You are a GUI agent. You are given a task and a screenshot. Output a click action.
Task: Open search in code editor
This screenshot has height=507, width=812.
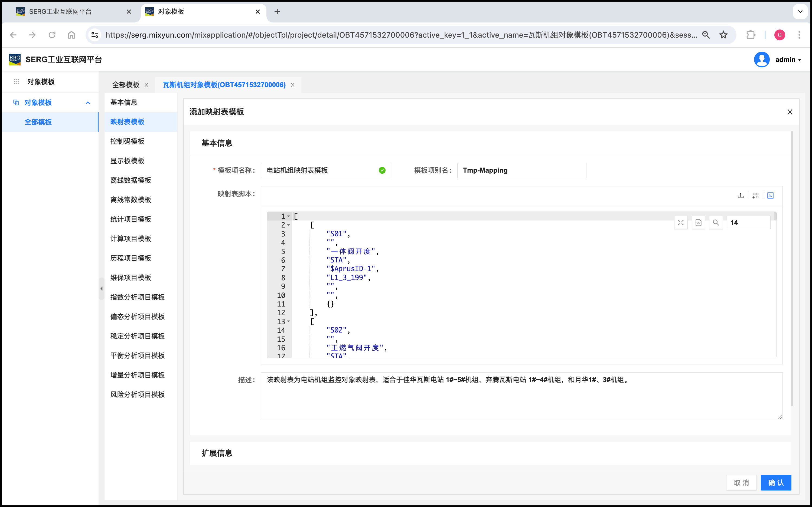(716, 223)
